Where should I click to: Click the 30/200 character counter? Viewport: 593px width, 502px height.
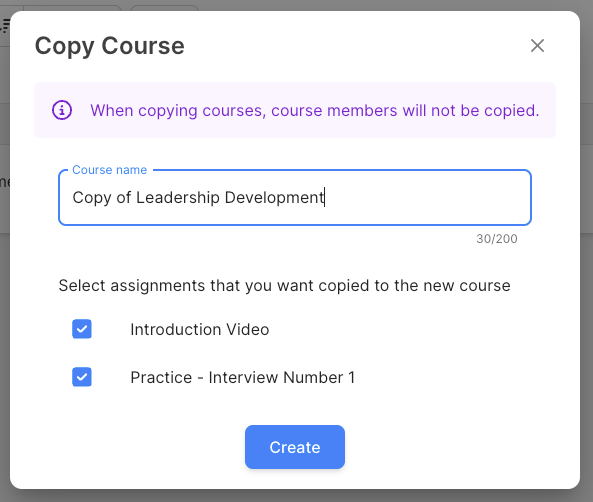pyautogui.click(x=497, y=239)
